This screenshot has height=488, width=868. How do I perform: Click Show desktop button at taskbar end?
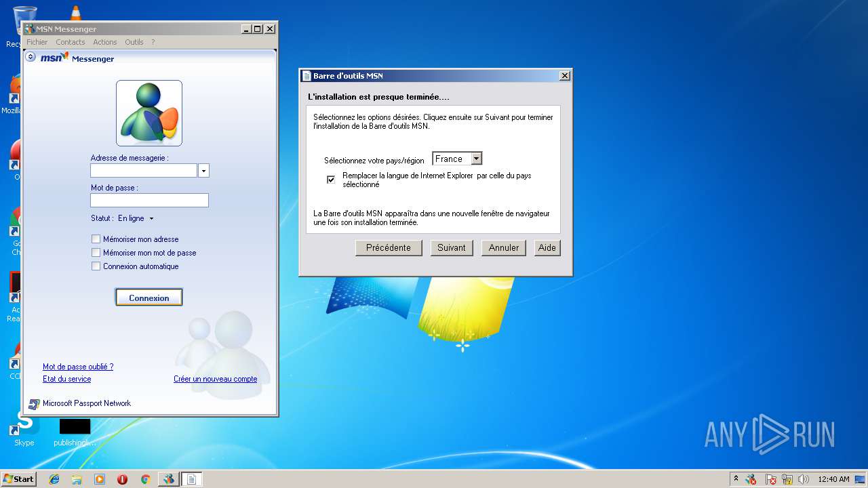861,479
